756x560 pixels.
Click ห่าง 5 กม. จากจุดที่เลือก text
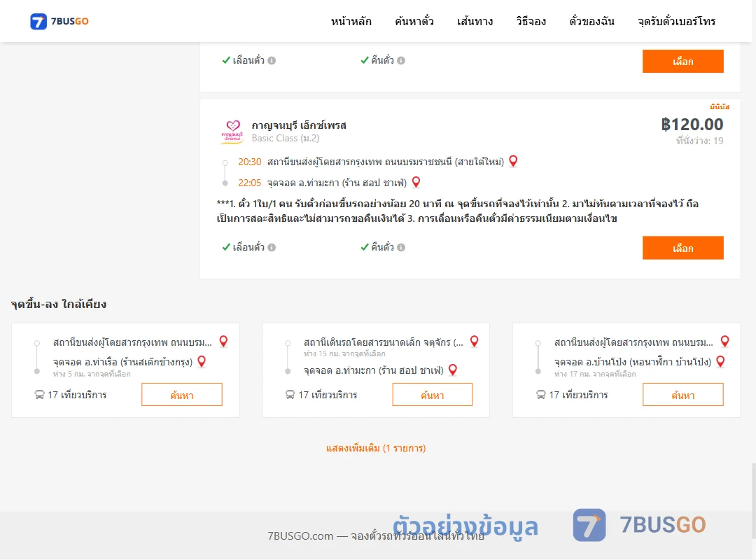tap(92, 374)
